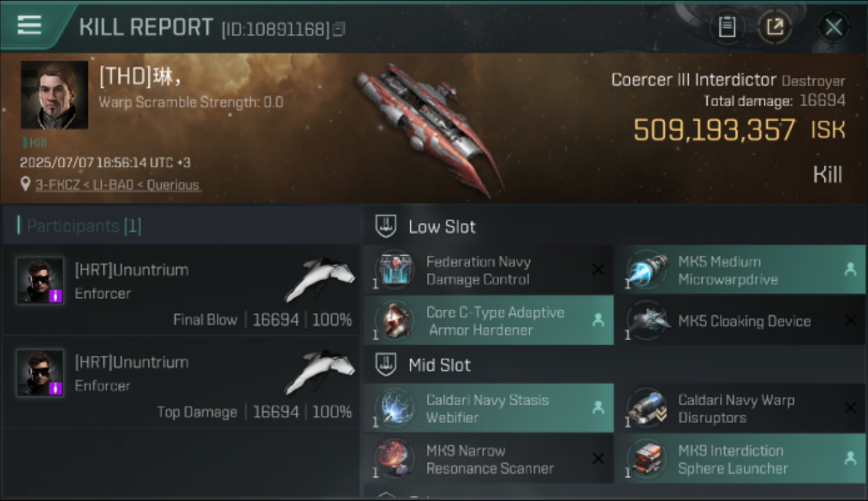The height and width of the screenshot is (501, 868).
Task: Collapse the Mid Slot section
Action: pyautogui.click(x=385, y=365)
